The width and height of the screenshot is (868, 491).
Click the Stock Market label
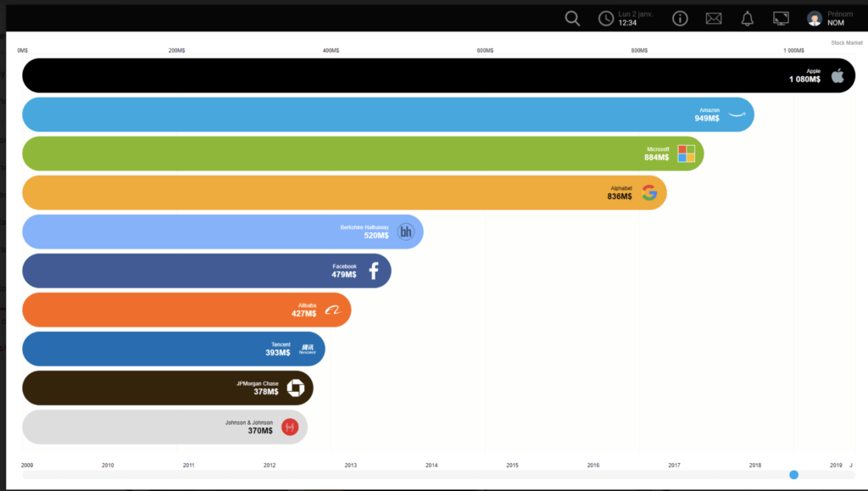847,42
